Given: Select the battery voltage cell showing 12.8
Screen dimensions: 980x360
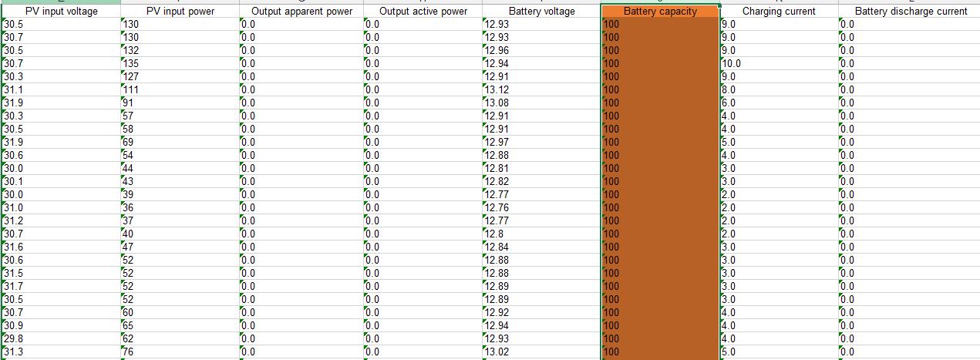Looking at the screenshot, I should (x=541, y=234).
